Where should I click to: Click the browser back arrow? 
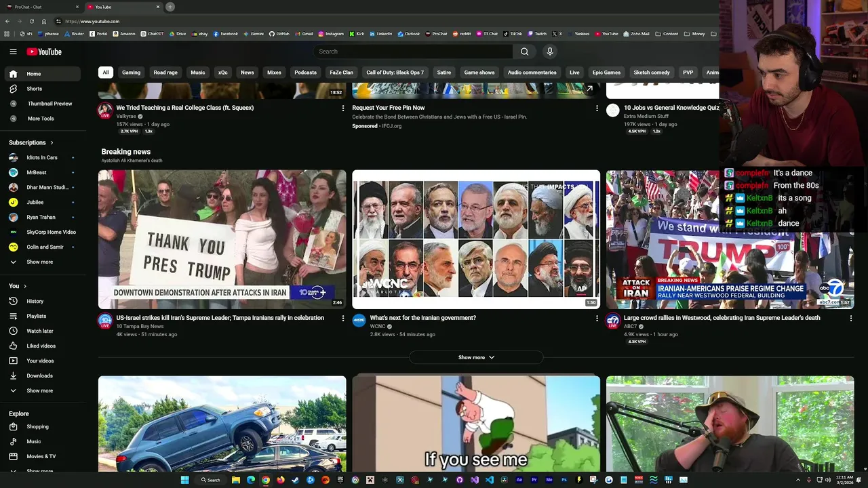(7, 21)
